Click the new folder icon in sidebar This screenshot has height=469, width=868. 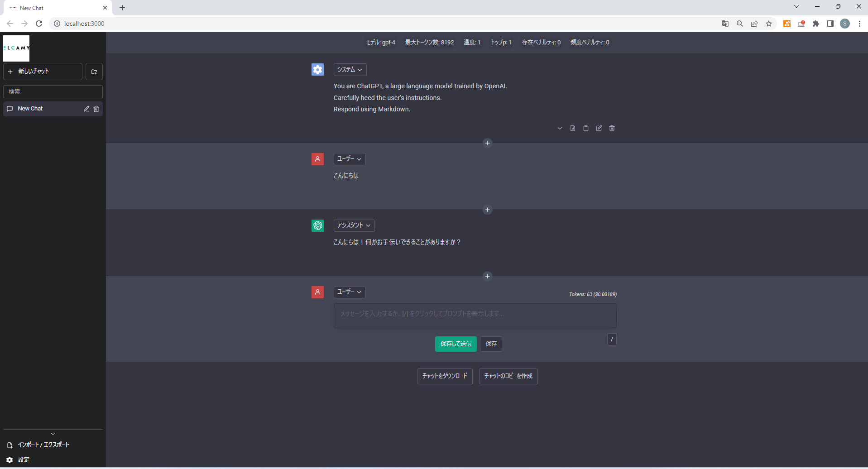click(x=94, y=72)
